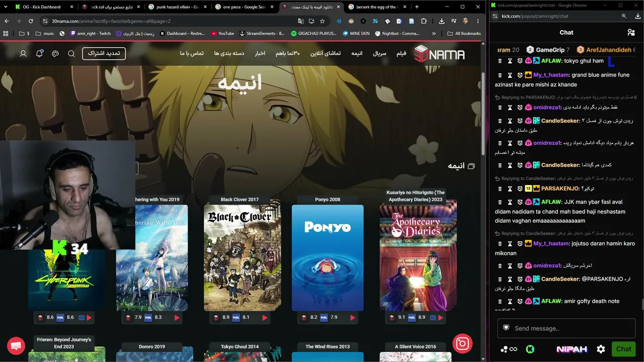
Task: Open the user account icon on 30nama
Action: click(23, 54)
